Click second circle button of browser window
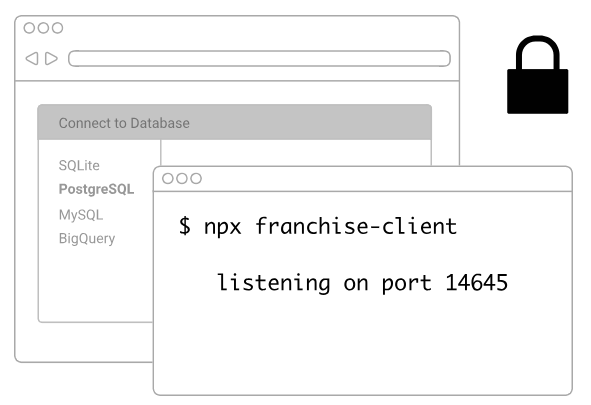Viewport: 591px width, 405px height. coord(43,28)
